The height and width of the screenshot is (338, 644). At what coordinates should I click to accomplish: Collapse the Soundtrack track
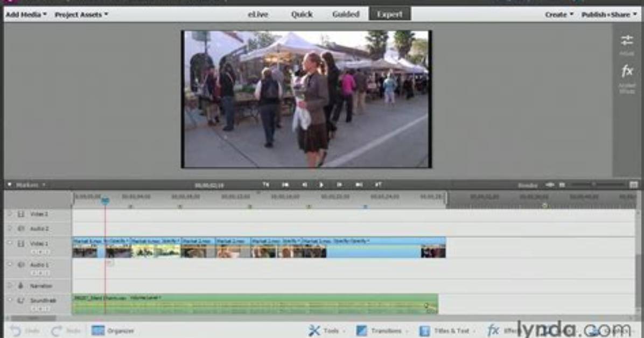click(10, 300)
